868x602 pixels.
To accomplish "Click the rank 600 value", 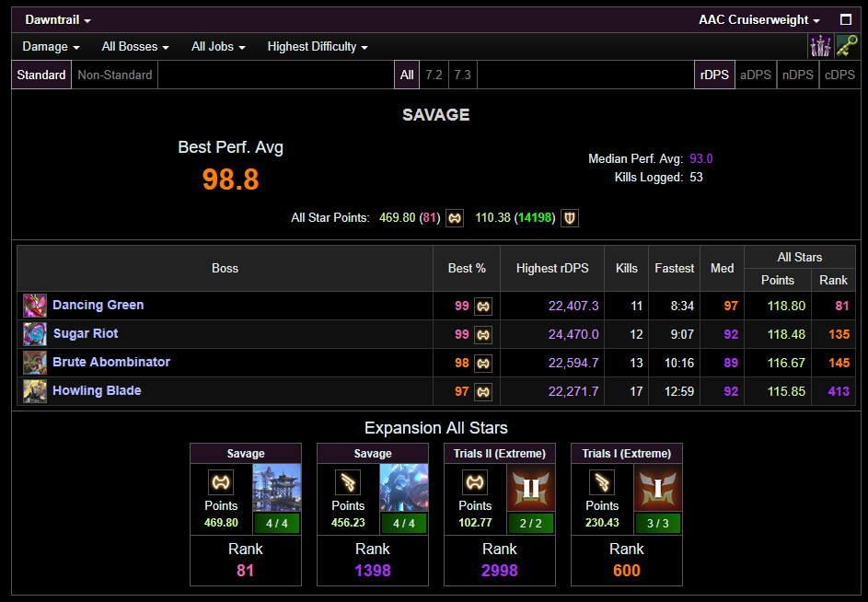I will coord(627,571).
